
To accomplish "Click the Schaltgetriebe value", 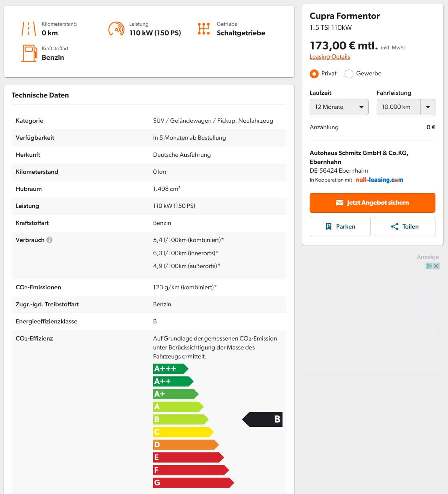I will tap(241, 33).
